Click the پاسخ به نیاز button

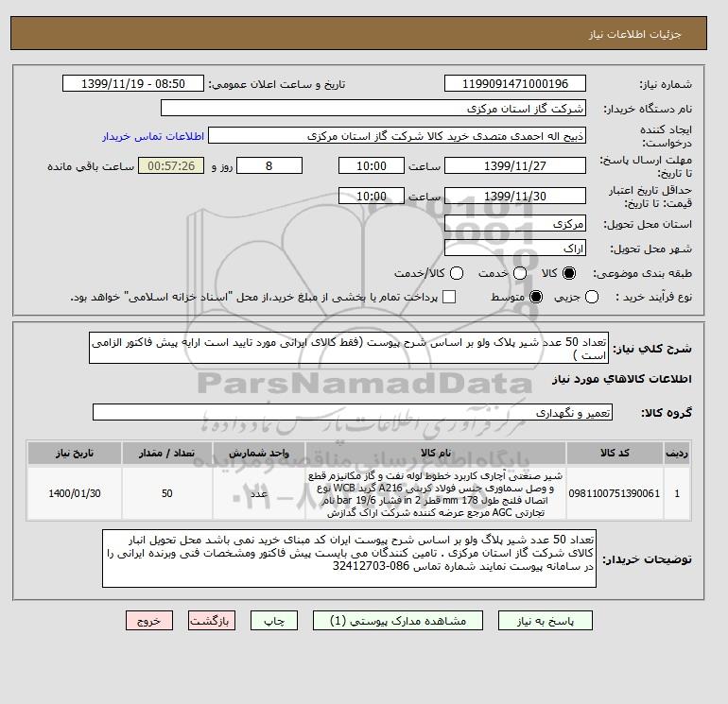point(546,621)
